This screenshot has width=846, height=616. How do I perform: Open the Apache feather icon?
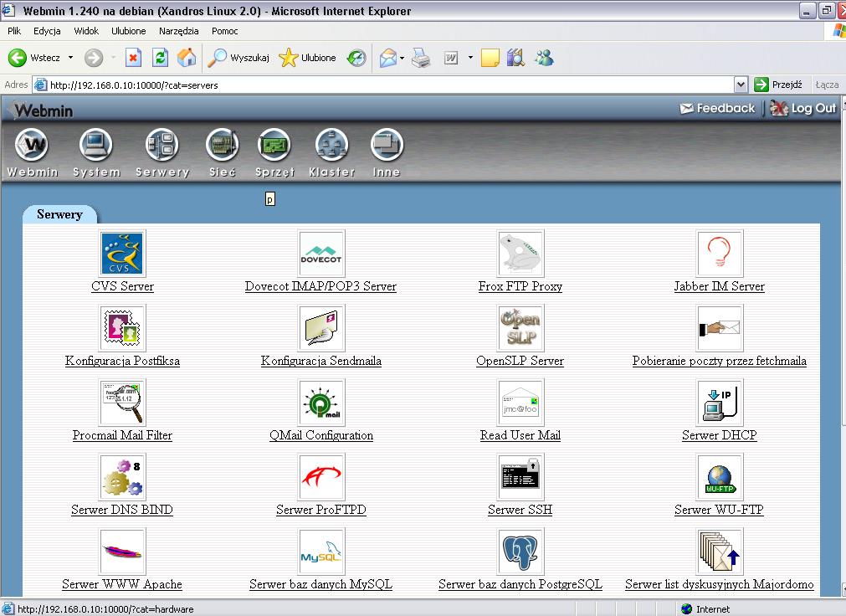point(122,552)
